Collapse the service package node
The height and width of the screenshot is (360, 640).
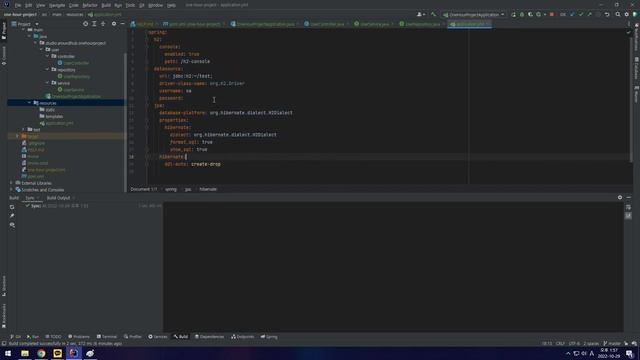point(47,83)
